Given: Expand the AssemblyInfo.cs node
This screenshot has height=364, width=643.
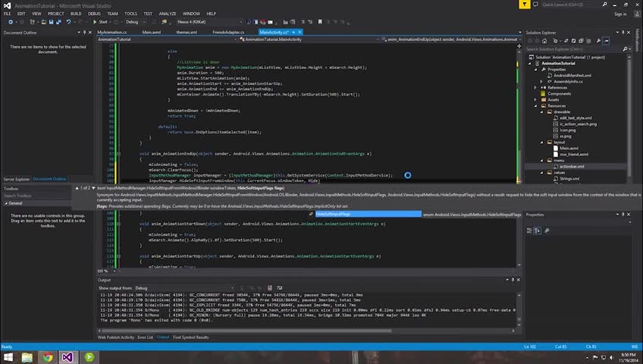Looking at the screenshot, I should click(x=541, y=81).
